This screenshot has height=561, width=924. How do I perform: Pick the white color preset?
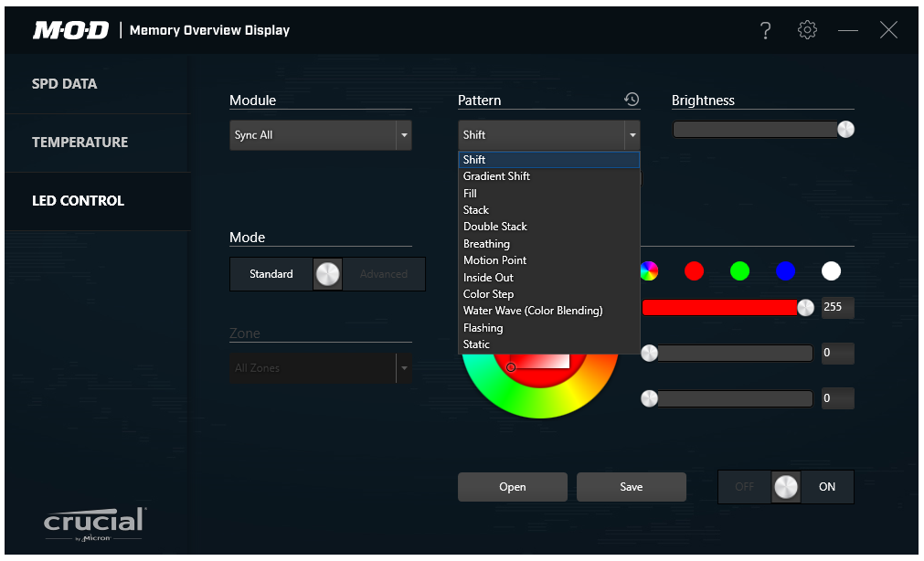click(831, 271)
